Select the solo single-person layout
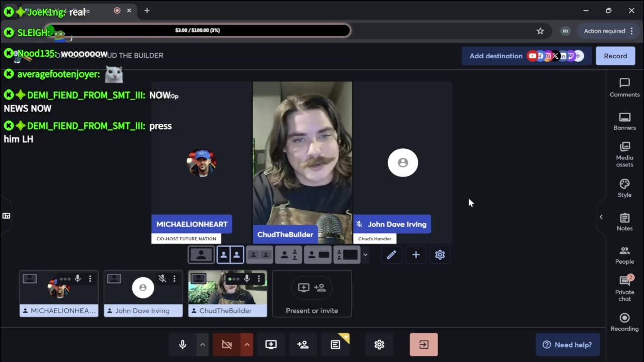Viewport: 644px width, 362px height. tap(201, 255)
